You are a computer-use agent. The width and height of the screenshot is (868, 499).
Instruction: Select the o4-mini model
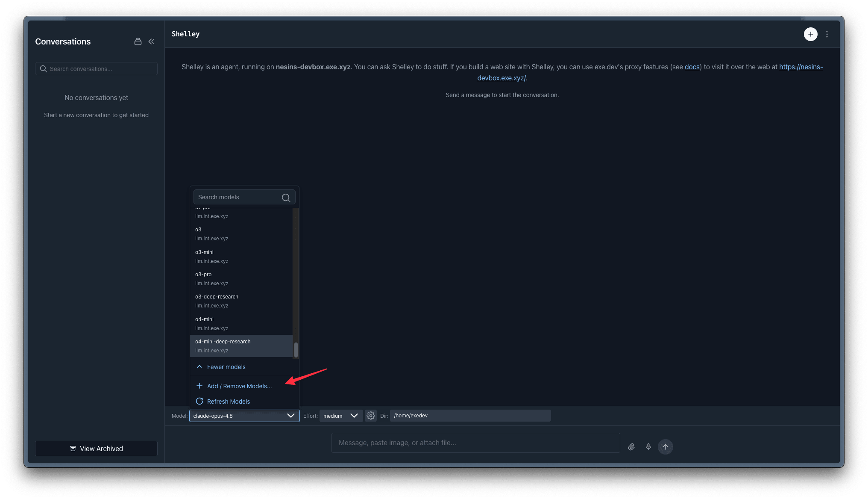pos(241,324)
